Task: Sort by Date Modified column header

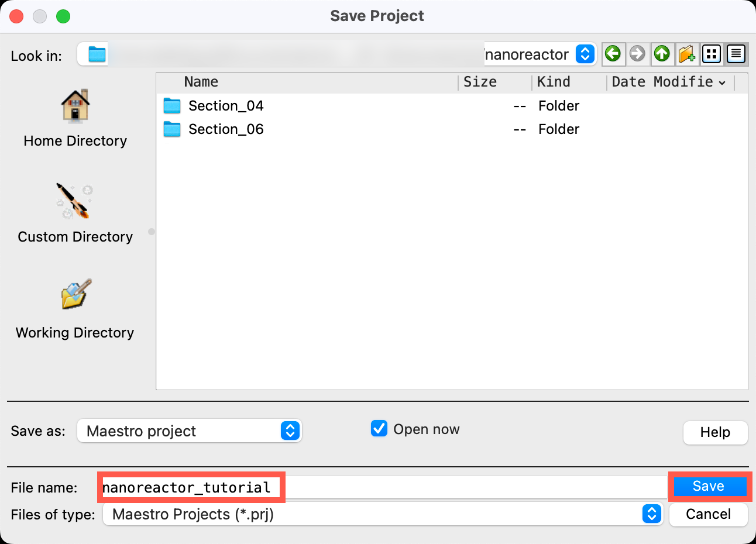Action: [669, 82]
